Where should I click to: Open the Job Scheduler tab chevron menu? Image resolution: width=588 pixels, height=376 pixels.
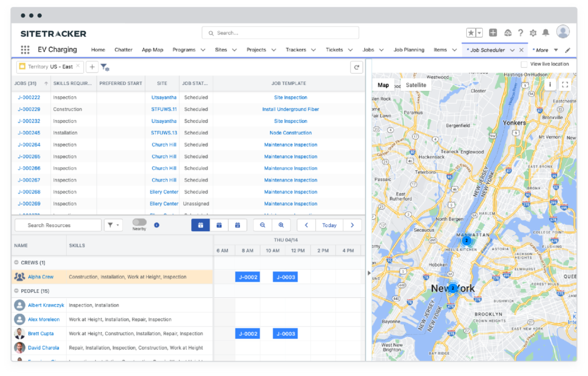[512, 50]
